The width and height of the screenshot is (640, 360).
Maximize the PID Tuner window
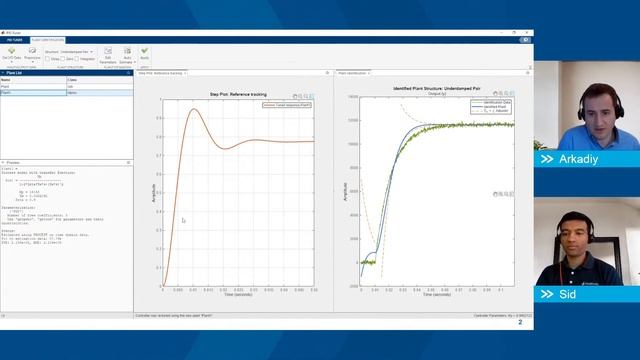click(514, 32)
